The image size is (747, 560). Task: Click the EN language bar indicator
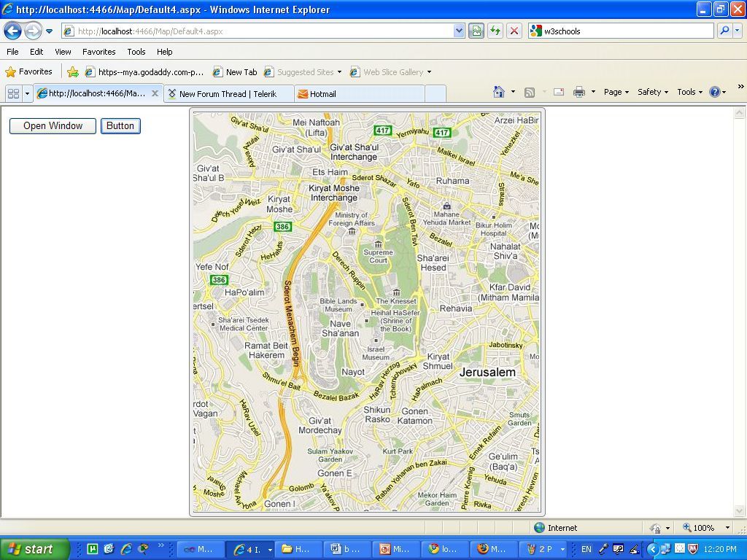(586, 549)
